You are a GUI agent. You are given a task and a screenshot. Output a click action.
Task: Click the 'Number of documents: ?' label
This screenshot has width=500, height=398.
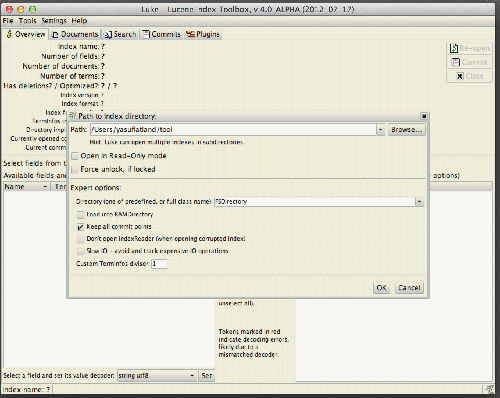(x=64, y=66)
